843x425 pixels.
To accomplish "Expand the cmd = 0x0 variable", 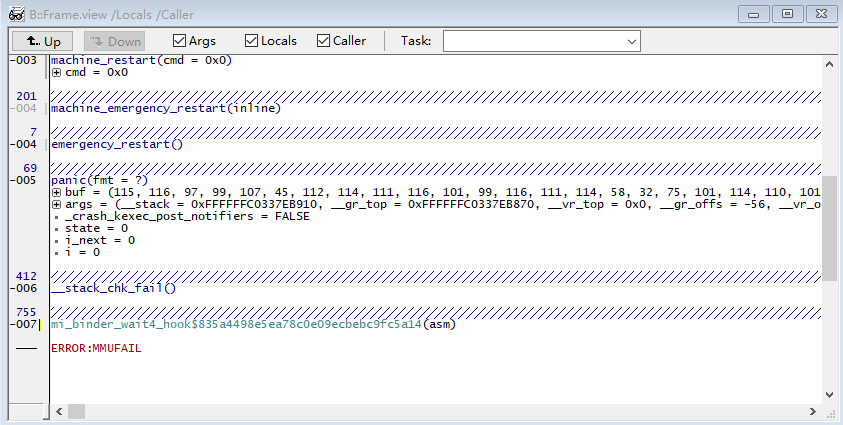I will (x=56, y=72).
